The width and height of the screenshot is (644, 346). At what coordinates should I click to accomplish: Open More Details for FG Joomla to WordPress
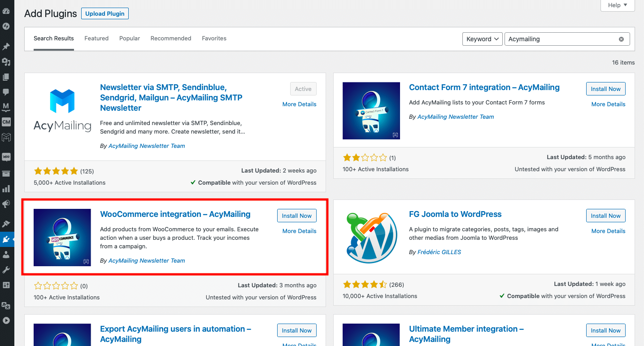click(608, 231)
